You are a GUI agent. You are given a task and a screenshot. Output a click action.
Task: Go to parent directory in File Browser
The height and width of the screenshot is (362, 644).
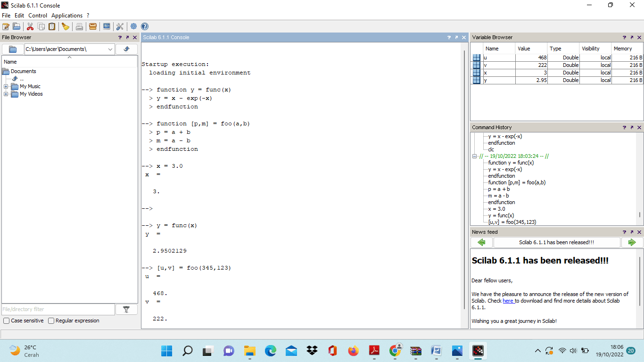tap(126, 49)
